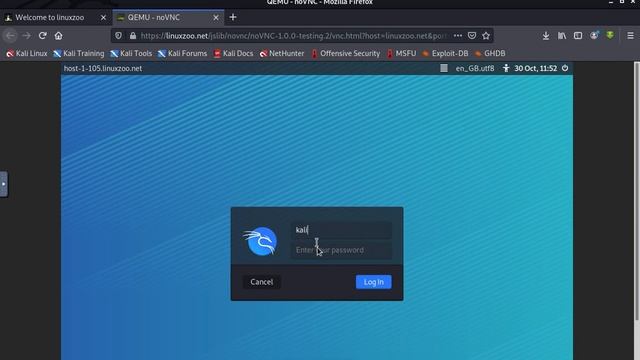Open Kali Linux bookmark
Screen dimensions: 640x360
click(x=27, y=53)
